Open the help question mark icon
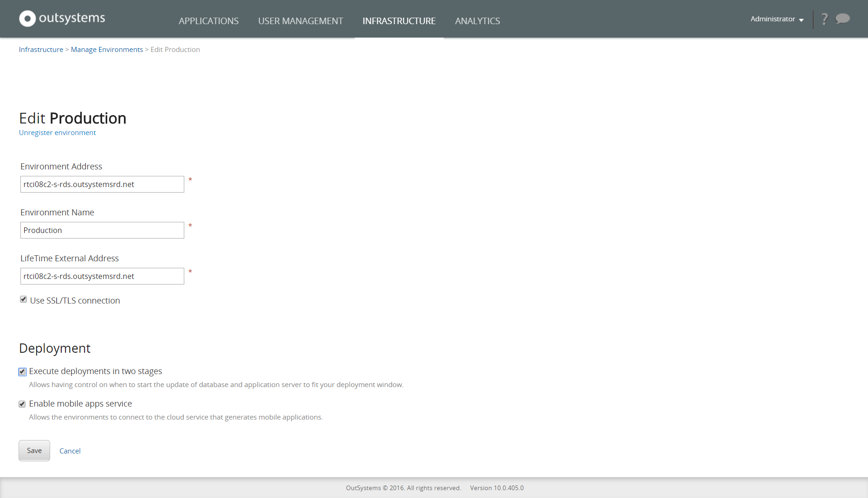 click(x=824, y=19)
